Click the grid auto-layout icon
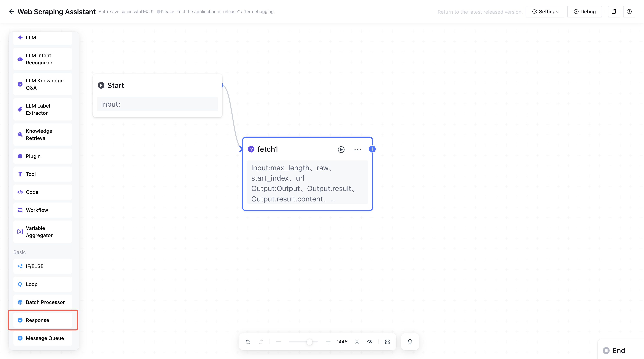This screenshot has width=644, height=359. pos(387,342)
